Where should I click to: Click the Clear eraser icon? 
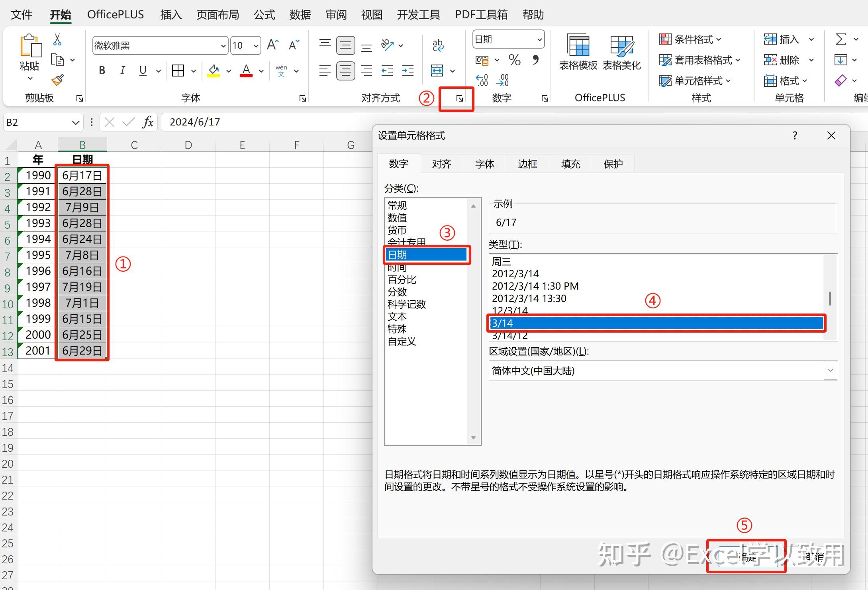coord(841,80)
